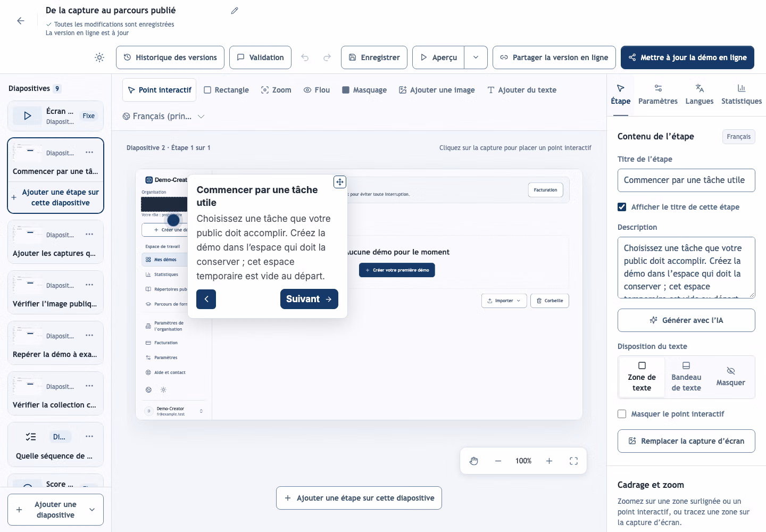Zoom out with the minus icon
Image resolution: width=766 pixels, height=532 pixels.
click(x=498, y=461)
